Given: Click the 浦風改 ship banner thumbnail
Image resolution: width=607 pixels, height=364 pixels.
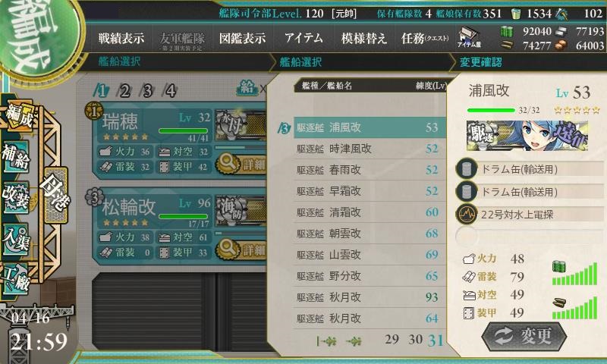Looking at the screenshot, I should 527,136.
